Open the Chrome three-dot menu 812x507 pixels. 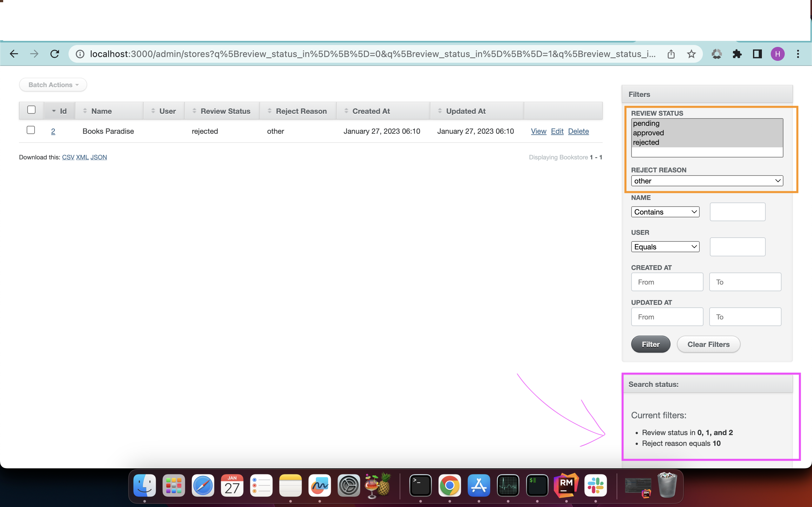coord(798,54)
